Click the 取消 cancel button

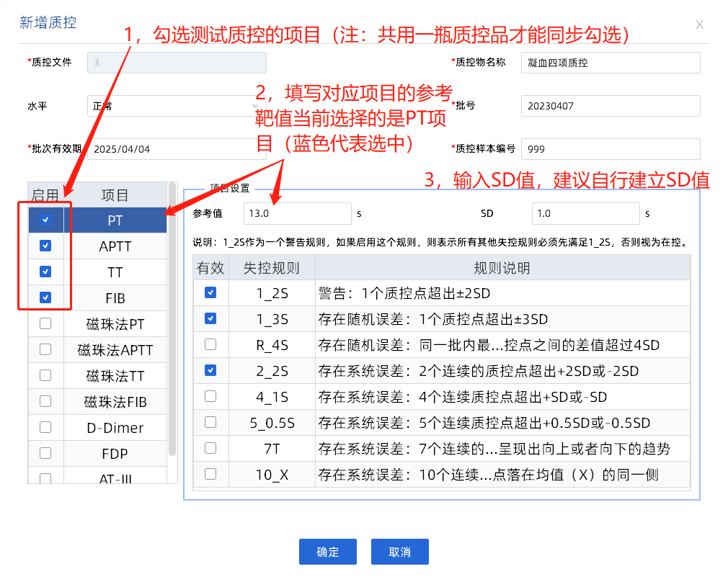click(400, 552)
